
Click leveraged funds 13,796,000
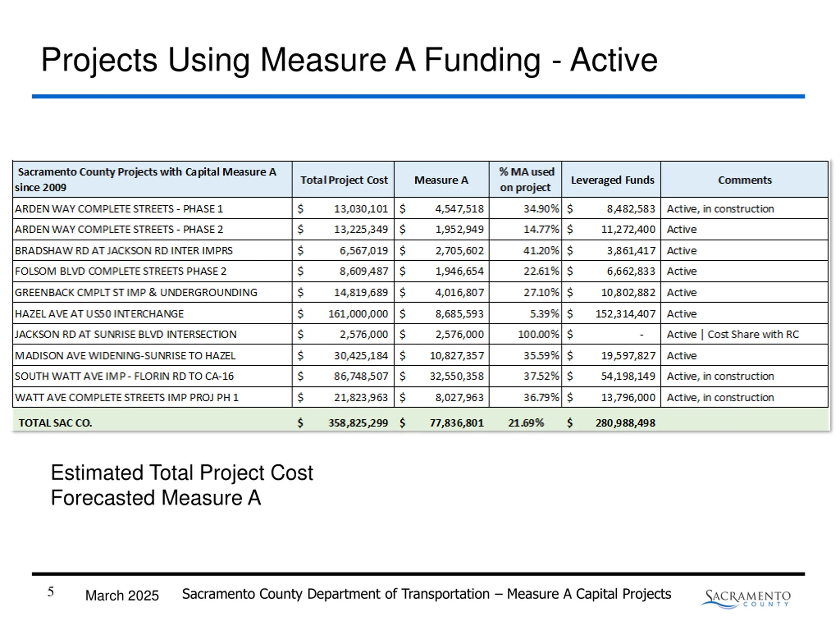(x=628, y=397)
